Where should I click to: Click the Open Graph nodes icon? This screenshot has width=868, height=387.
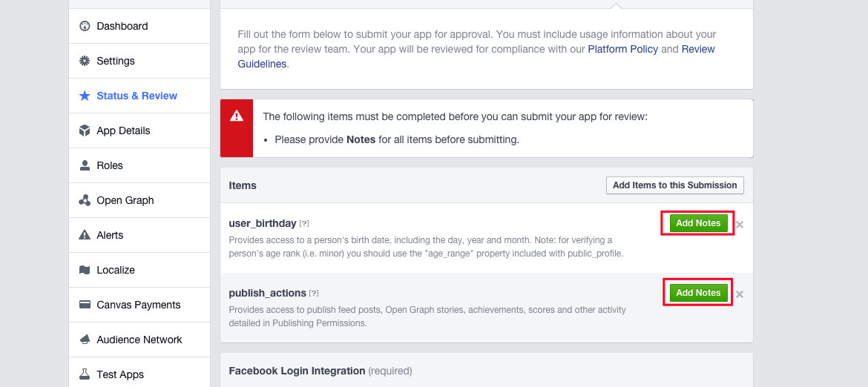[x=85, y=200]
